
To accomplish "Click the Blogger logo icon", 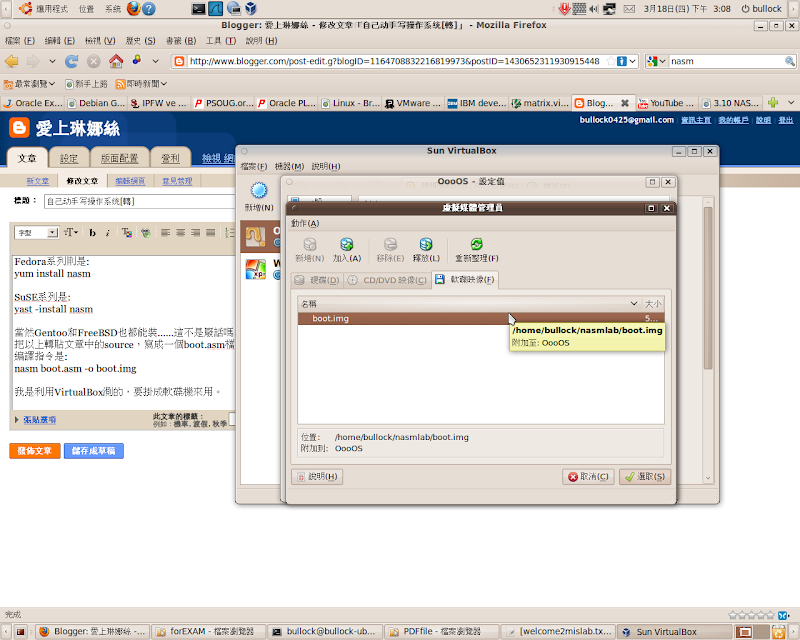I will [19, 128].
